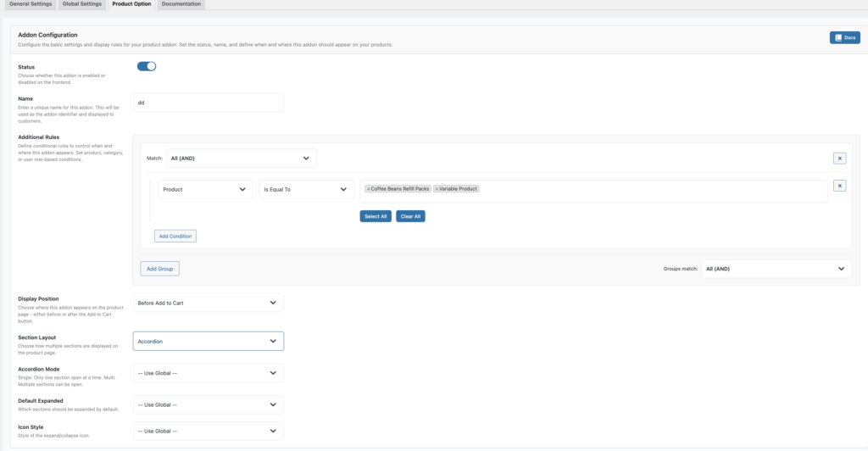Expand the Accordion Mode dropdown

click(x=209, y=373)
